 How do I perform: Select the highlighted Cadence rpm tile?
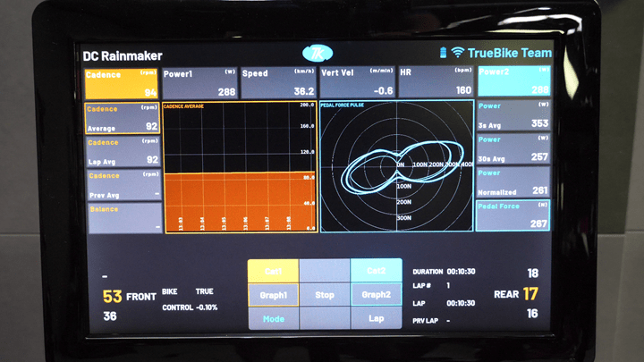tap(121, 84)
